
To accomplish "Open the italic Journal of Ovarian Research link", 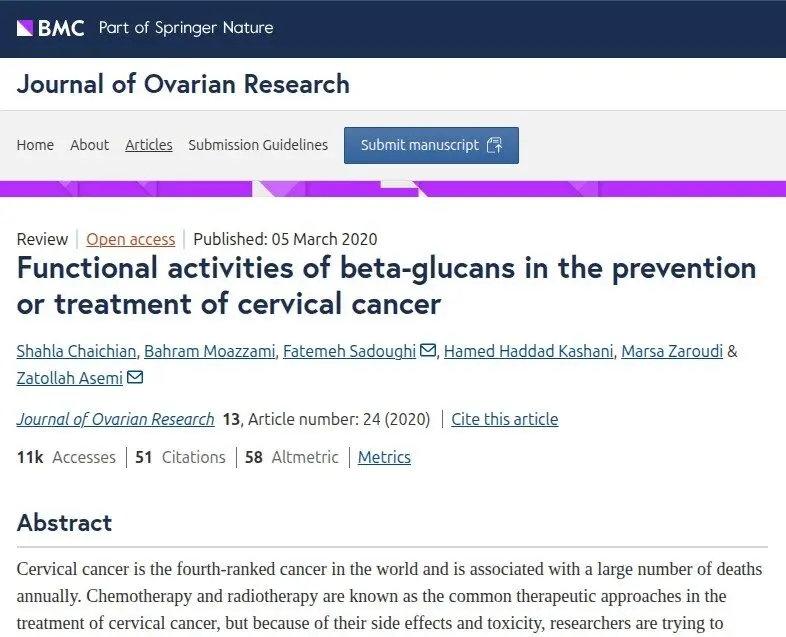I will (x=115, y=419).
